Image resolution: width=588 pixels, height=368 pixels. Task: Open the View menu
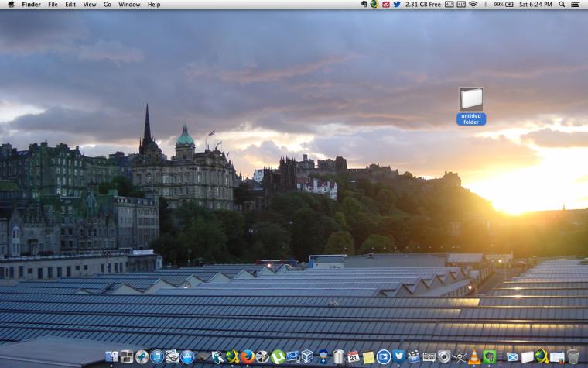click(89, 5)
